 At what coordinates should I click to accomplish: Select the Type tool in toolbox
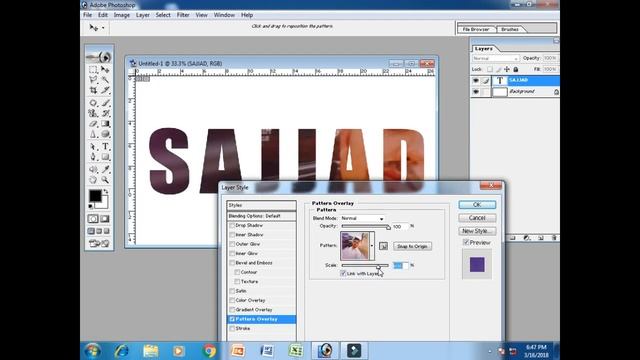click(x=105, y=146)
